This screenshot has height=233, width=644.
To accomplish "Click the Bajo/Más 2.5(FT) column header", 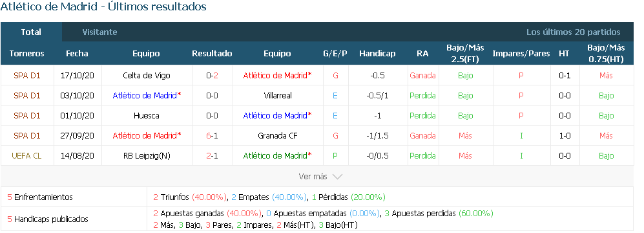I will 465,54.
